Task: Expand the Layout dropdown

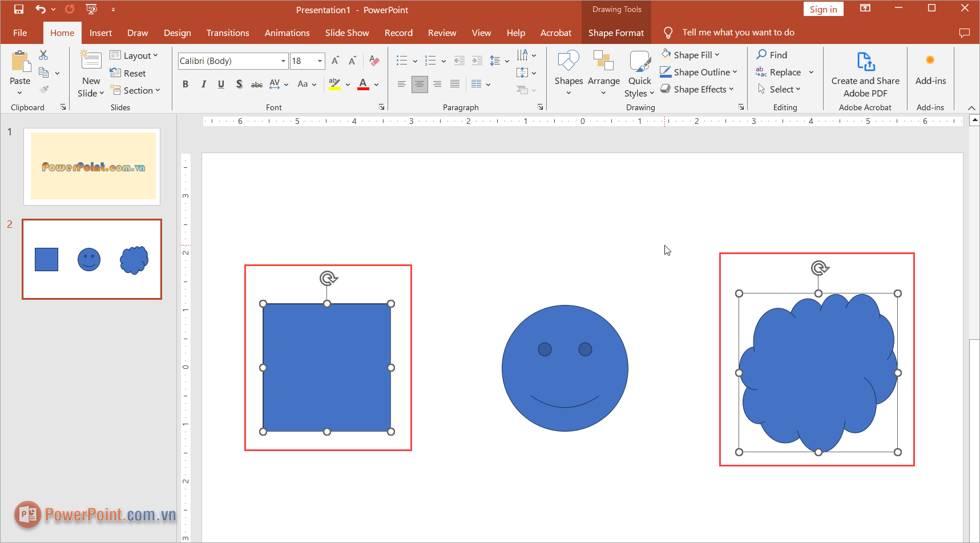Action: (x=134, y=55)
